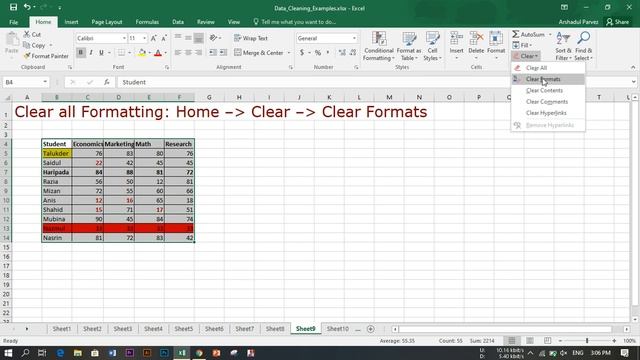Image resolution: width=640 pixels, height=360 pixels.
Task: Choose Clear Contents from the menu
Action: [x=548, y=90]
